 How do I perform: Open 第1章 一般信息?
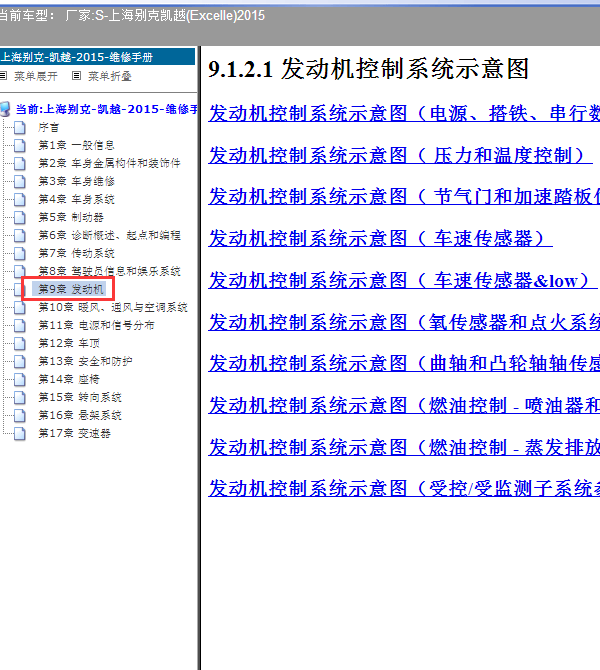(x=76, y=145)
